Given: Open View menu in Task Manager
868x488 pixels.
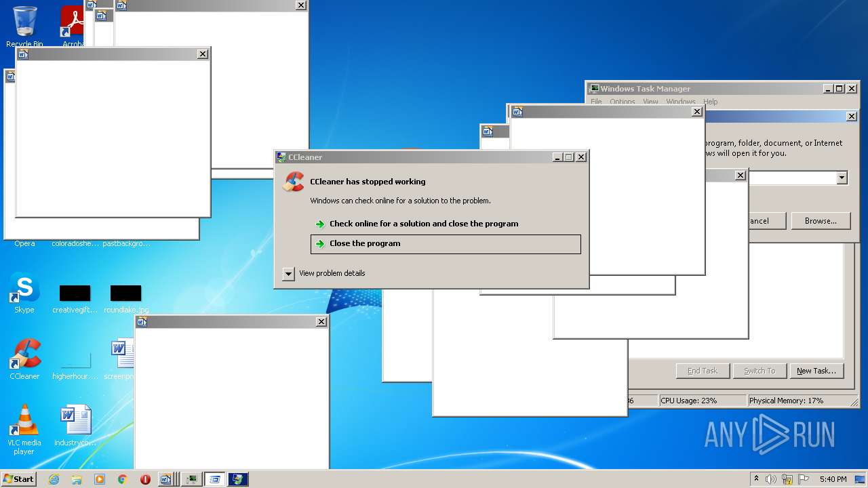Looking at the screenshot, I should [x=650, y=102].
